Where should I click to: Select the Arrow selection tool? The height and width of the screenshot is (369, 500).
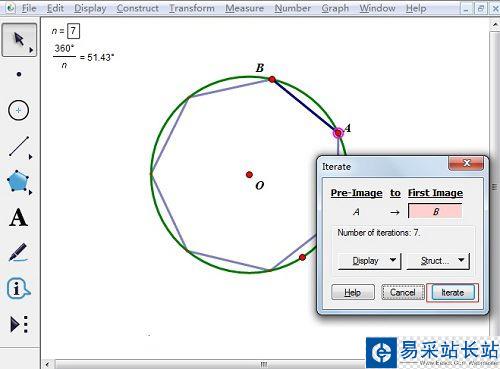click(19, 40)
